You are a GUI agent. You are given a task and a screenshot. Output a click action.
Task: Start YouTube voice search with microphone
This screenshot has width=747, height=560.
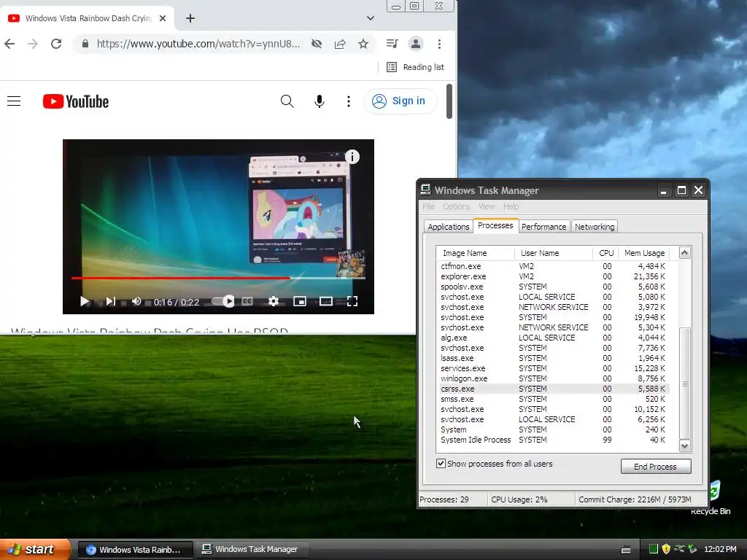[320, 101]
